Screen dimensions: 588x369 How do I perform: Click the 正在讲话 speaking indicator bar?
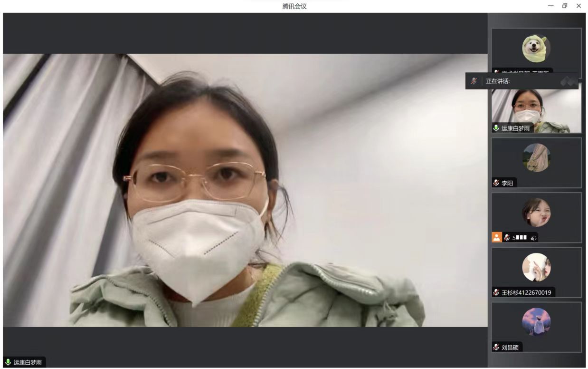(522, 81)
